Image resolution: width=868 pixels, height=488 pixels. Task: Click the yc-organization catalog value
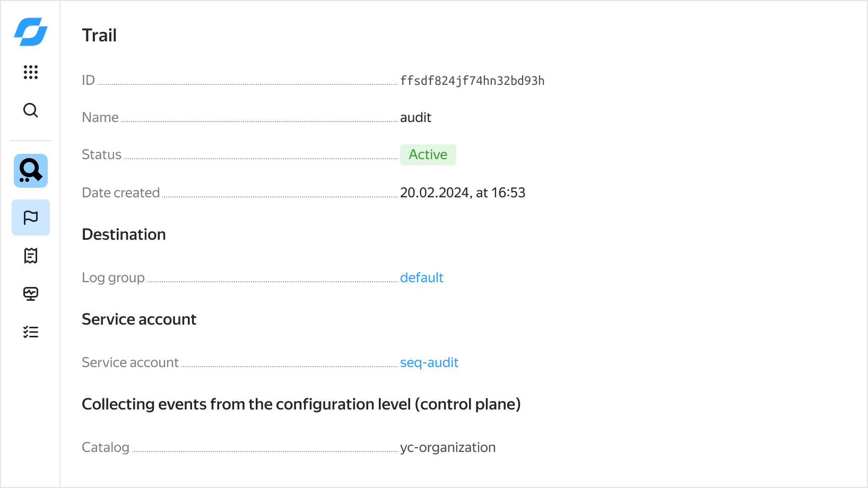447,447
